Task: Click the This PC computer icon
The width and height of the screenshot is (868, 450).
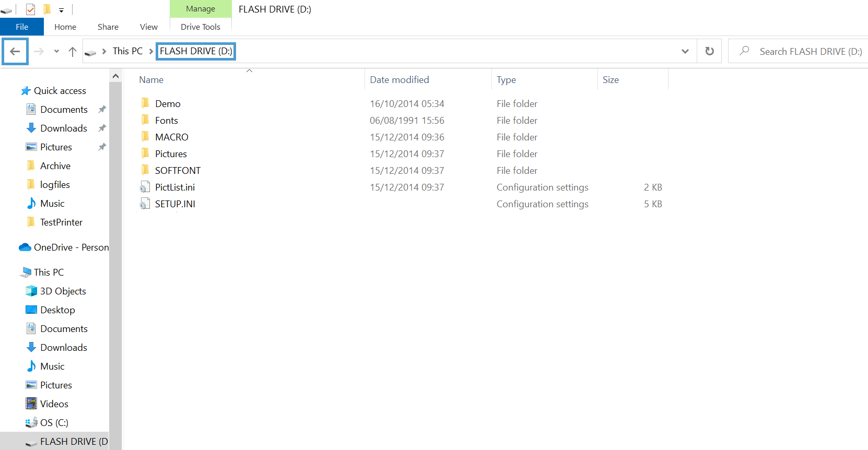Action: 26,272
